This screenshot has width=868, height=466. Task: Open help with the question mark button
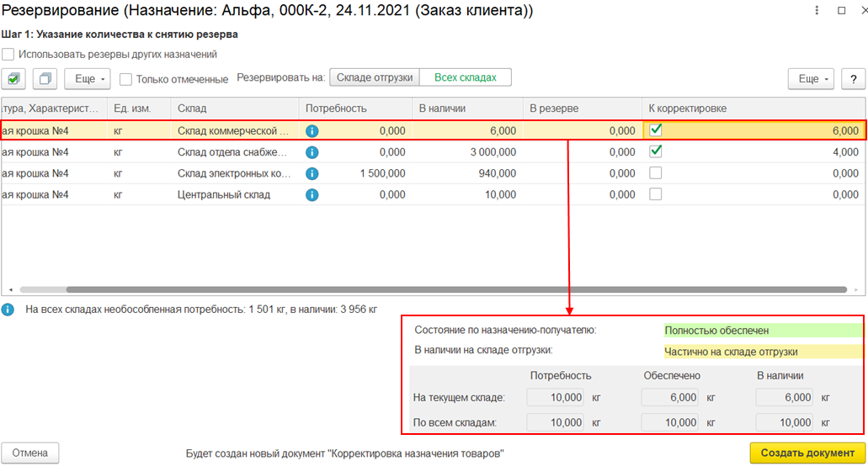[x=854, y=79]
